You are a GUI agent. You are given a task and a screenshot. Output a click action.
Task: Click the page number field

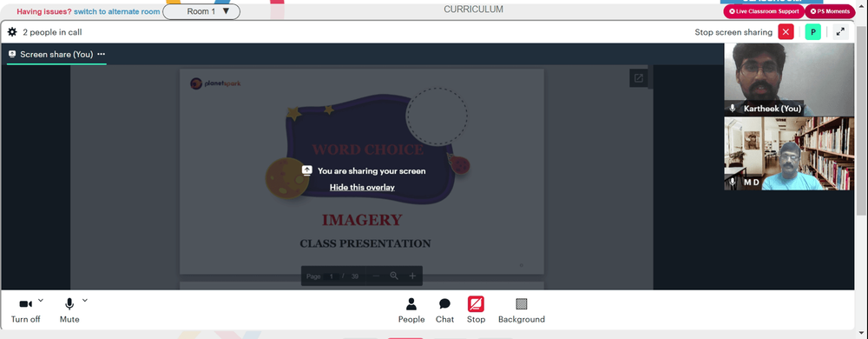[x=332, y=276]
